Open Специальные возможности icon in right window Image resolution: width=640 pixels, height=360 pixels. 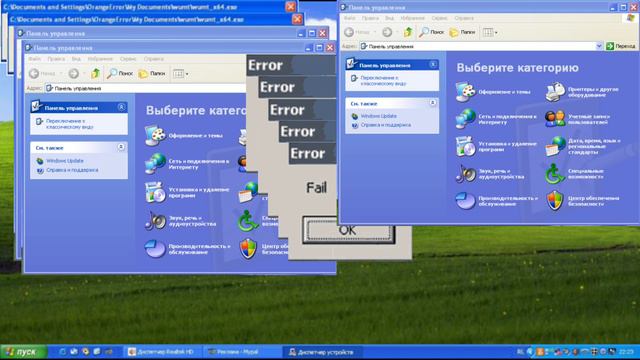pyautogui.click(x=555, y=173)
